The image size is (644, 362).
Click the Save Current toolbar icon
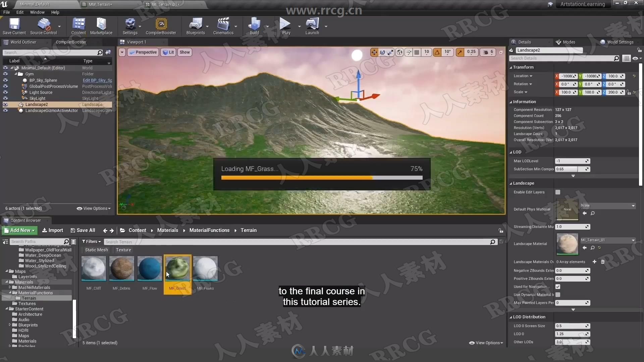click(14, 26)
